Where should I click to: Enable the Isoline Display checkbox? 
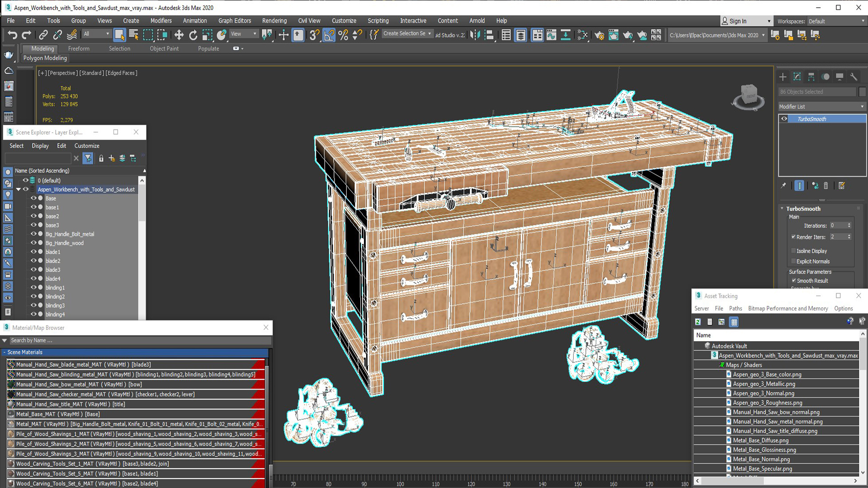click(x=793, y=251)
